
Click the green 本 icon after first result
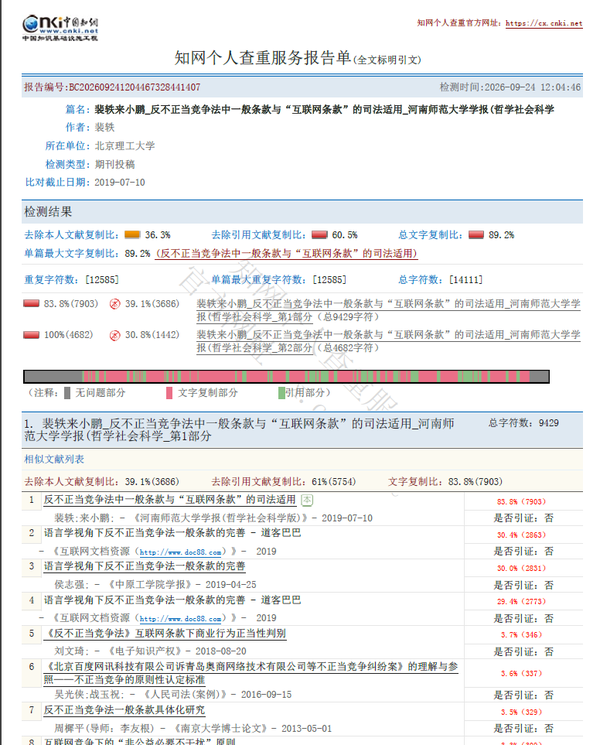[307, 500]
